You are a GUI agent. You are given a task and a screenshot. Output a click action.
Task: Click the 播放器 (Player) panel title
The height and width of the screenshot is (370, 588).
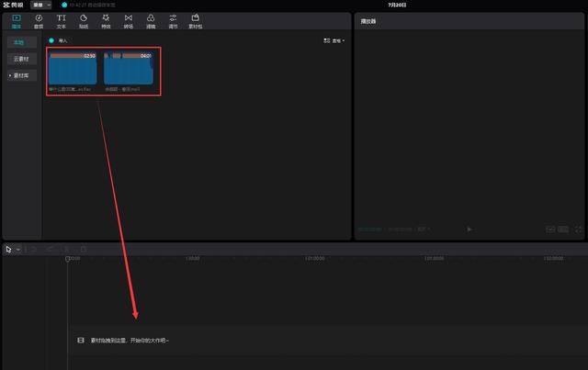(368, 21)
